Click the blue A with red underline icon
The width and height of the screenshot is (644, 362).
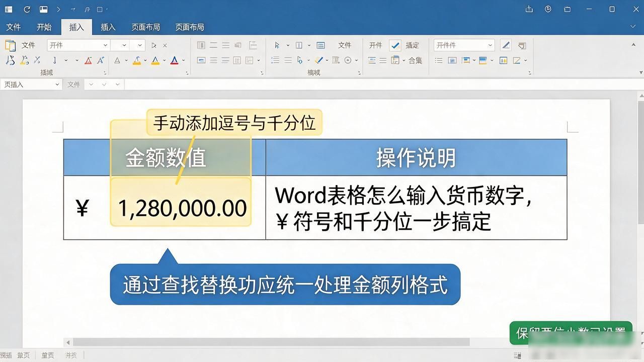pos(174,60)
